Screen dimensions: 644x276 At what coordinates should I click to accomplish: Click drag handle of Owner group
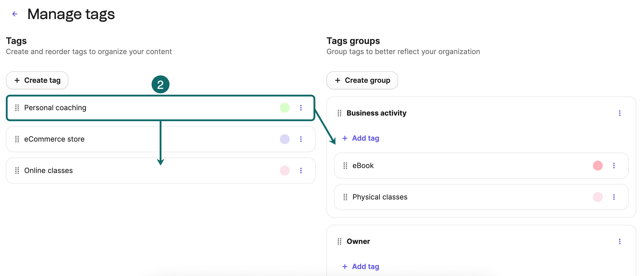tap(339, 241)
